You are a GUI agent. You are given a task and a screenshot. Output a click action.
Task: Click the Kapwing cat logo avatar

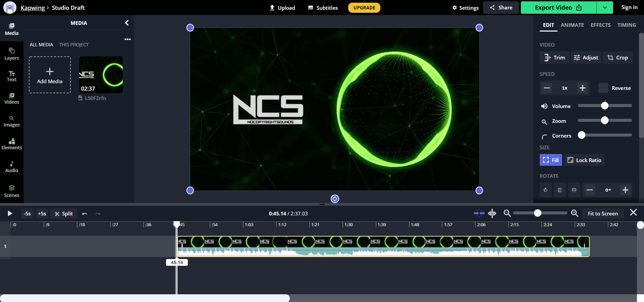tap(10, 7)
